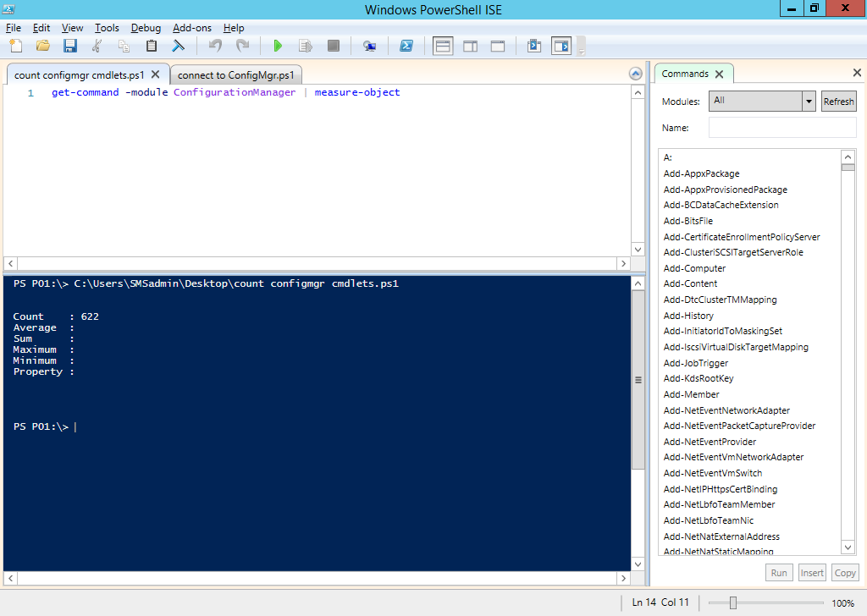867x616 pixels.
Task: Open the Help menu
Action: (234, 28)
